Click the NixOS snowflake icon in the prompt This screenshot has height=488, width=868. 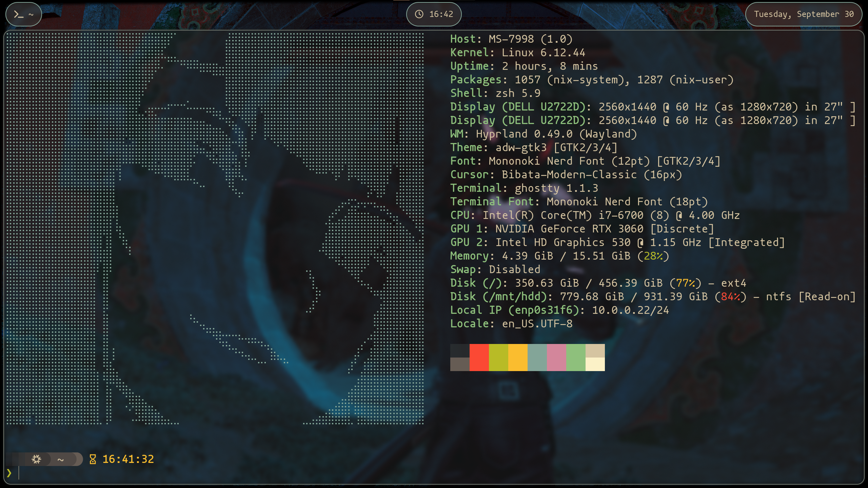pos(36,459)
